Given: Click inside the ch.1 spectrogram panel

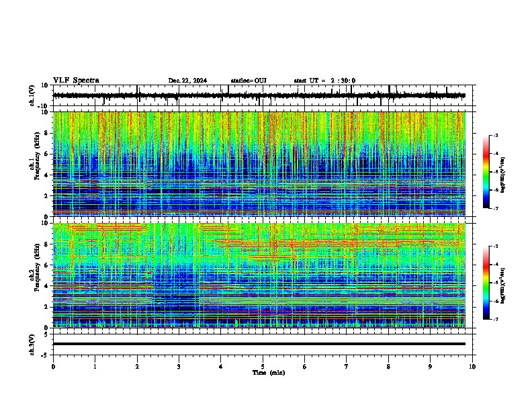Looking at the screenshot, I should 259,164.
